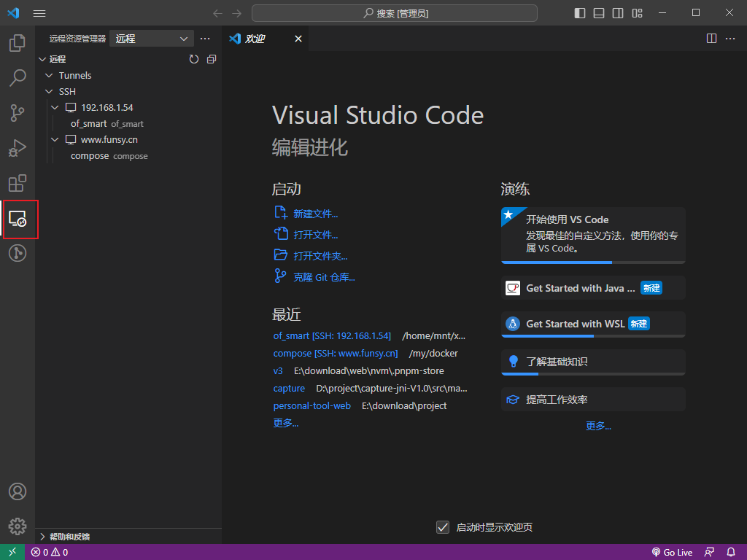747x560 pixels.
Task: Collapse the www.funsy.cn host node
Action: click(x=55, y=139)
